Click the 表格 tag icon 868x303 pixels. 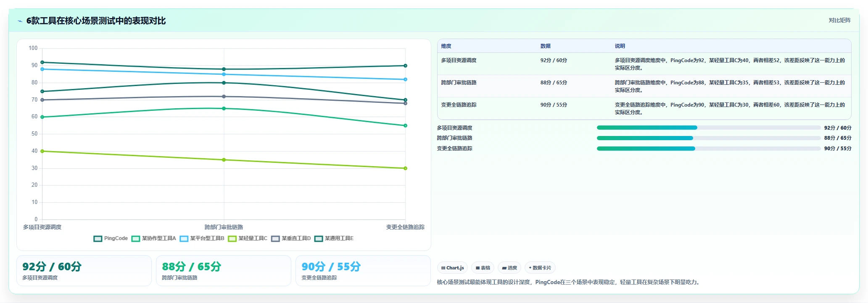tap(478, 268)
